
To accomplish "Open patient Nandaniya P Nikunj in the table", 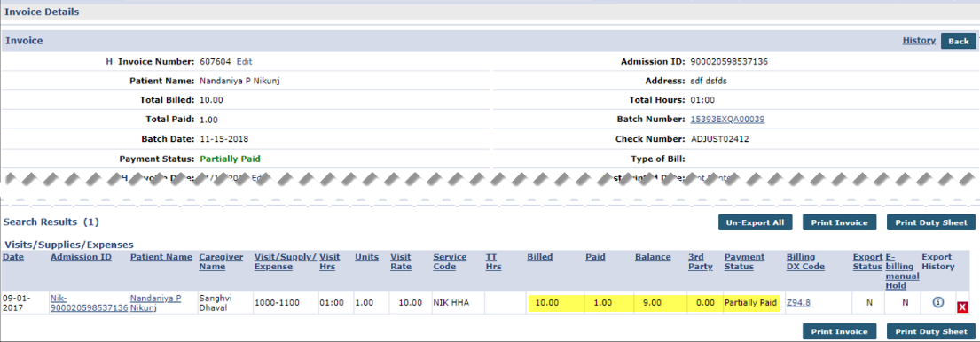I will point(155,303).
